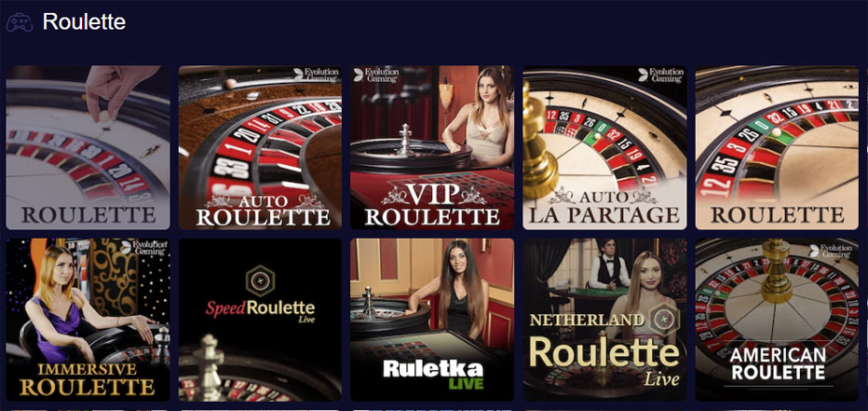Viewport: 868px width, 411px height.
Task: Click the game controller icon beside Roulette
Action: [x=20, y=22]
